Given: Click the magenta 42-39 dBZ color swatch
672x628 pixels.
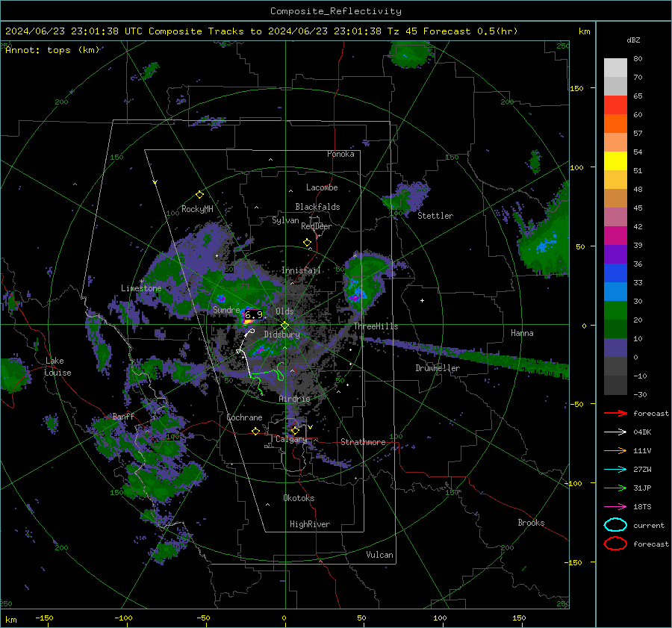Looking at the screenshot, I should click(615, 236).
